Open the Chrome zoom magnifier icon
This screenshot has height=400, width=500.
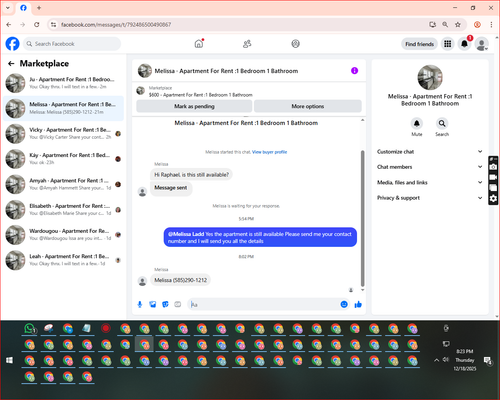click(445, 24)
